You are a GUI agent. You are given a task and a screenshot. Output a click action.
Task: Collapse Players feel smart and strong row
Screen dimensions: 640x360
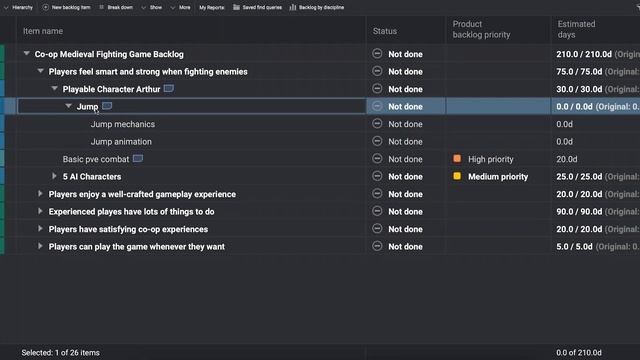point(40,71)
